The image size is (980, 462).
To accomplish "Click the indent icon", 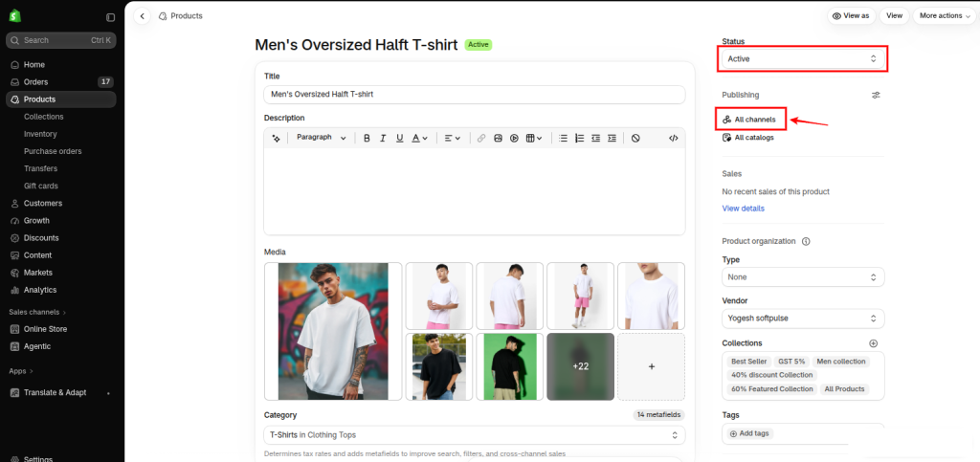I will tap(612, 138).
